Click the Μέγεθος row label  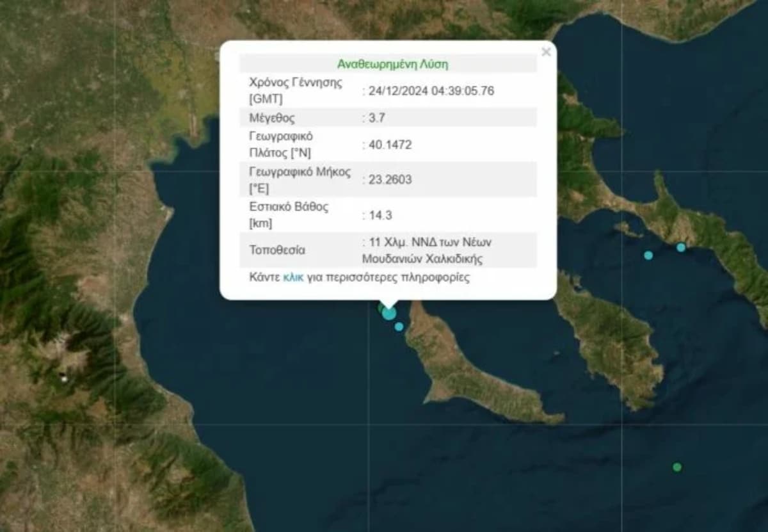(x=272, y=118)
